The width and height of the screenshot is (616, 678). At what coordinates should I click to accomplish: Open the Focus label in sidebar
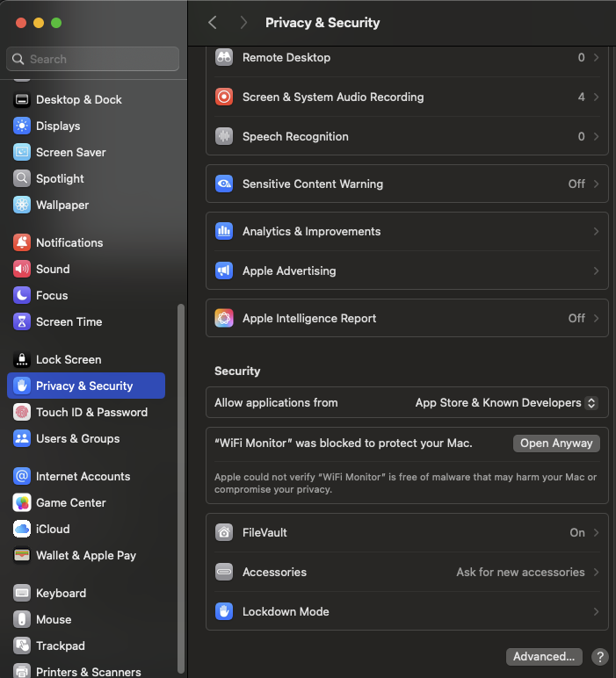point(52,296)
